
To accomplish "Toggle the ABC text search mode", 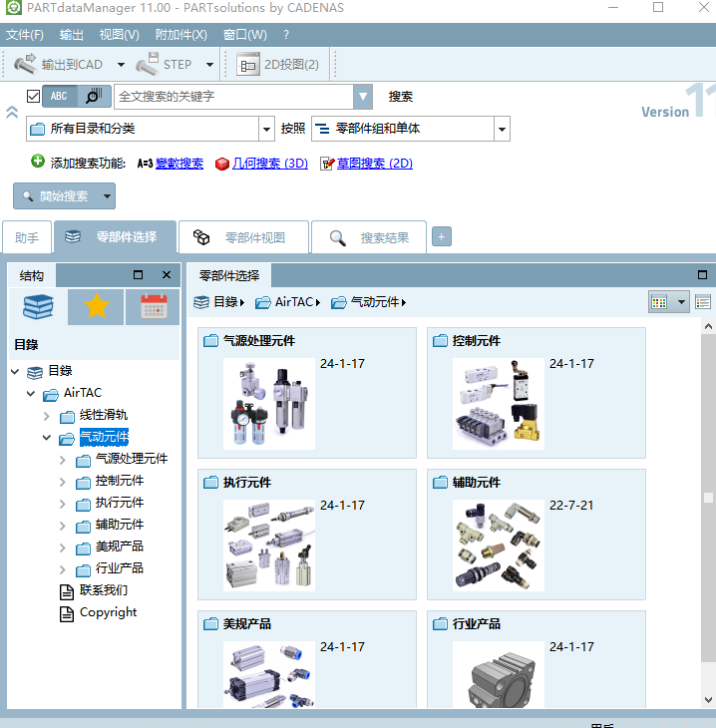I will point(60,97).
